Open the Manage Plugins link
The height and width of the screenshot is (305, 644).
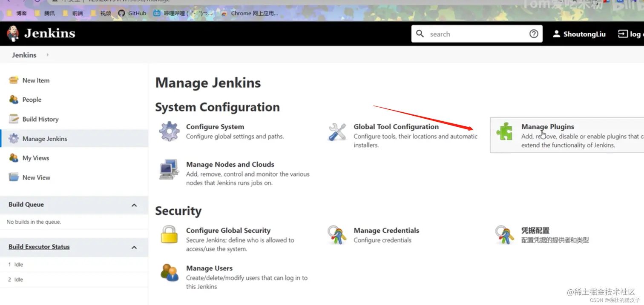(x=548, y=127)
